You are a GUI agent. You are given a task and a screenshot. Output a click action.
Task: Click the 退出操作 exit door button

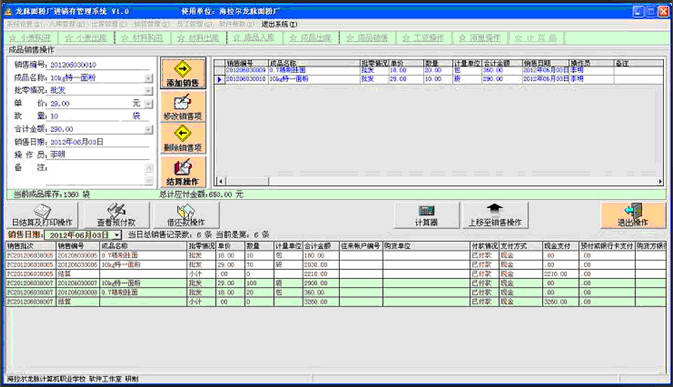coord(633,215)
